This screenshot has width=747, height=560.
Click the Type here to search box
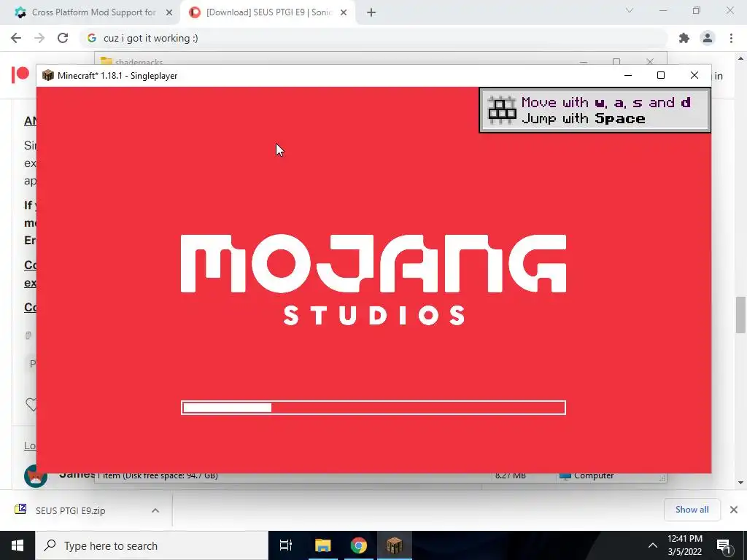pos(152,545)
